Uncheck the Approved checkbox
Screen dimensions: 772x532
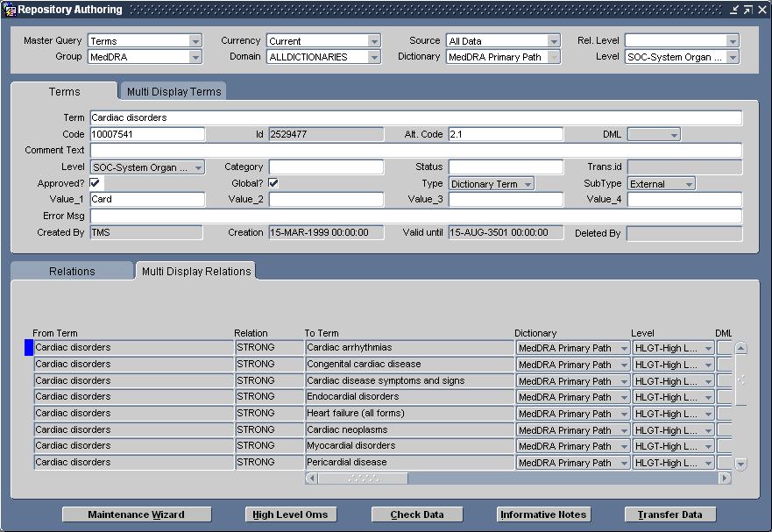click(x=94, y=183)
